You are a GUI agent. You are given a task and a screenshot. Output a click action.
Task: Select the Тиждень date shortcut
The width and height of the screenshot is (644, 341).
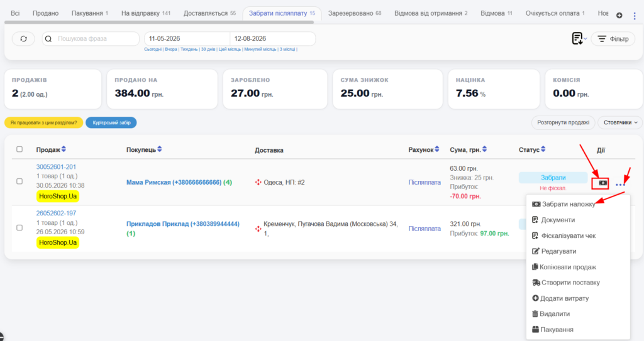189,49
